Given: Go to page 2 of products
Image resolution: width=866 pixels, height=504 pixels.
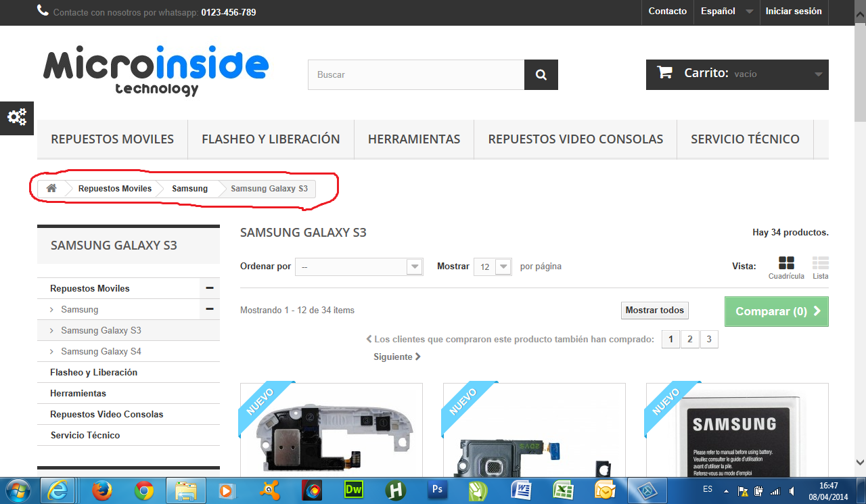Looking at the screenshot, I should [689, 340].
